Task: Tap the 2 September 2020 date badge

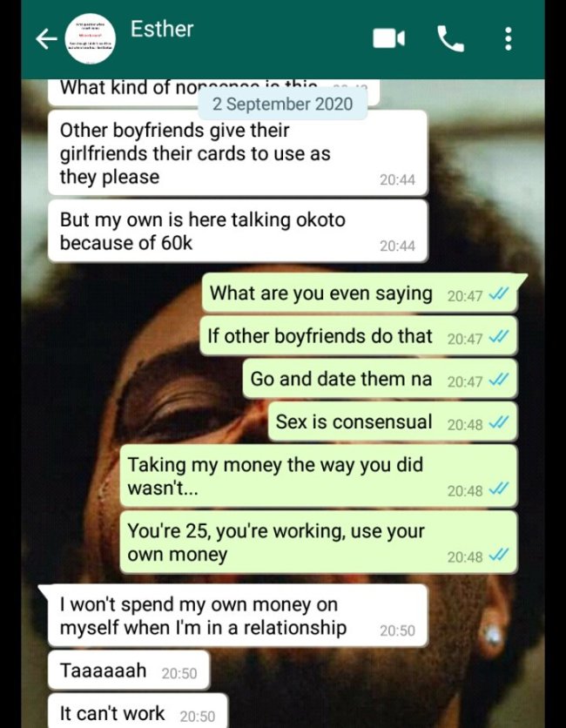Action: click(283, 104)
